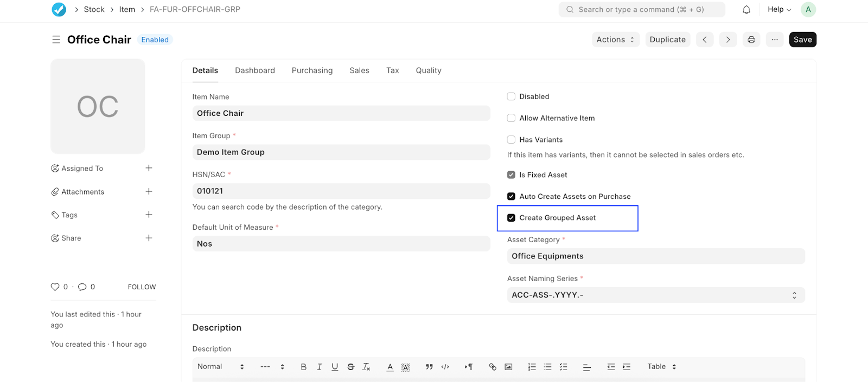Toggle sidebar with hamburger menu icon

pyautogui.click(x=56, y=40)
